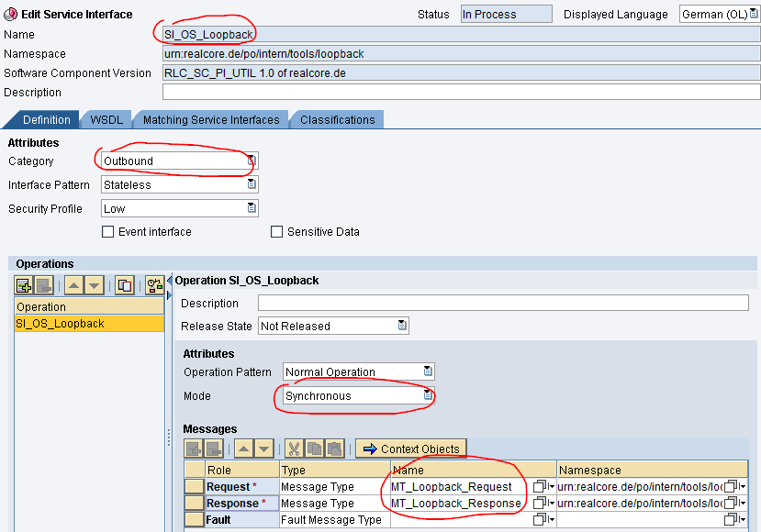Open the Category dropdown showing Outbound
This screenshot has height=532, width=761.
pyautogui.click(x=252, y=161)
